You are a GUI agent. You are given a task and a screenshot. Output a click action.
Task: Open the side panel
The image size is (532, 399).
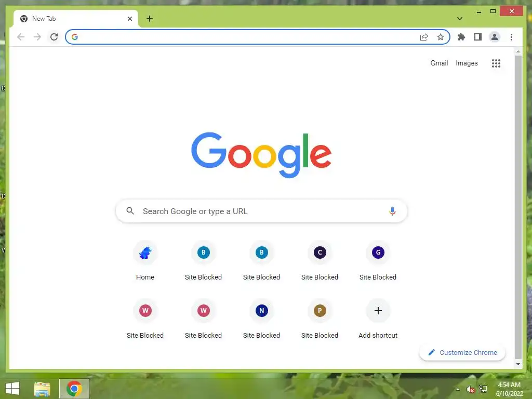(478, 37)
